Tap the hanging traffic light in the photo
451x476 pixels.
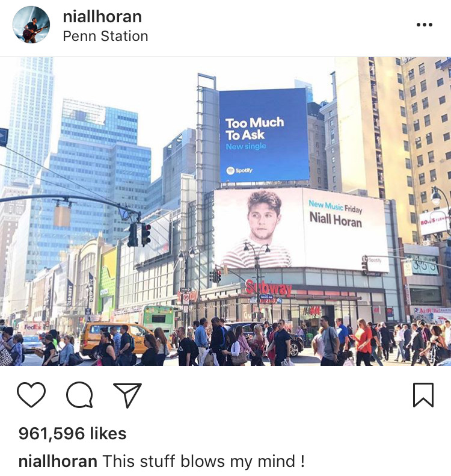pos(140,234)
